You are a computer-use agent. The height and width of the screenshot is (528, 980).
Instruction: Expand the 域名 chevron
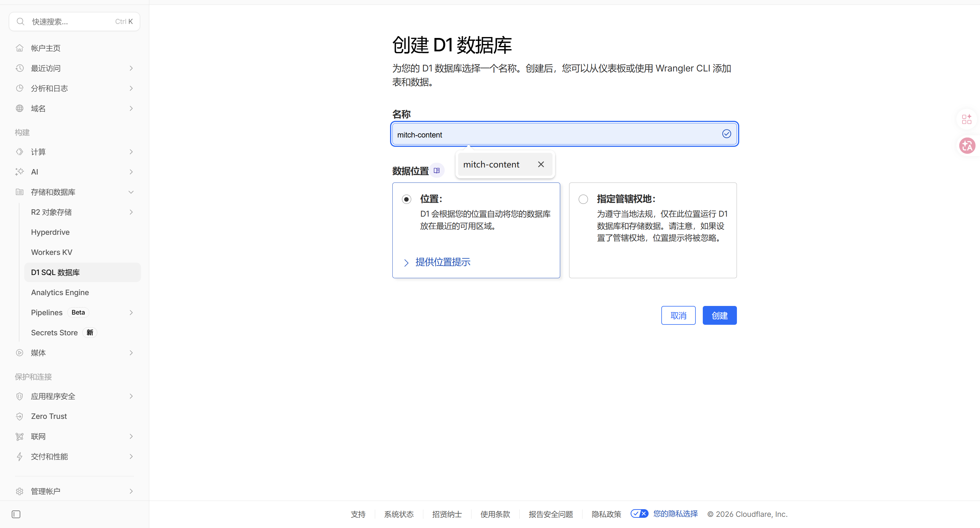pyautogui.click(x=131, y=108)
